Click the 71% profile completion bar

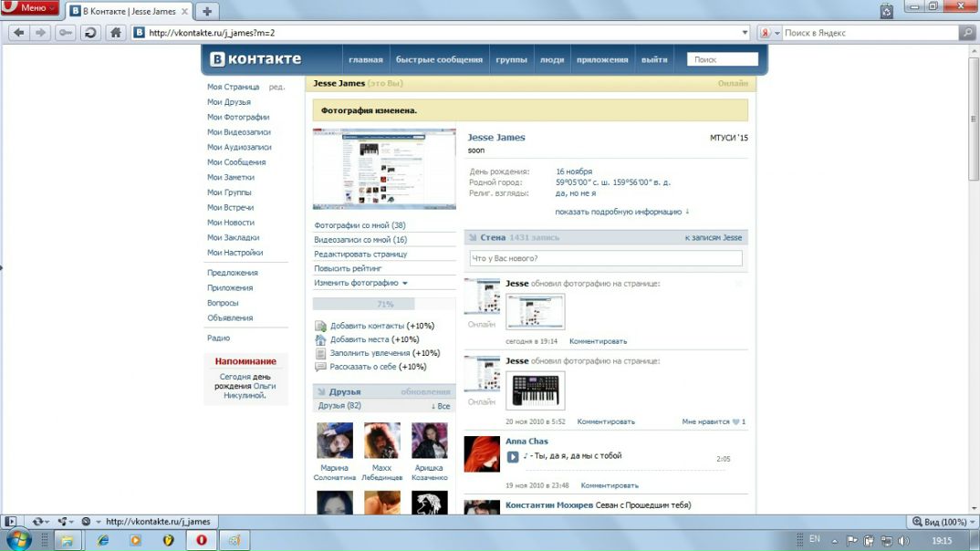384,305
